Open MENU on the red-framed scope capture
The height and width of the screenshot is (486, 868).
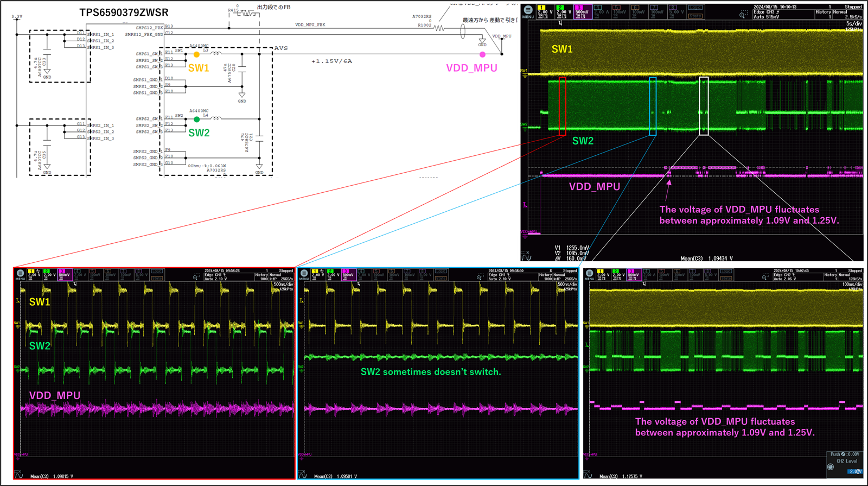20,274
